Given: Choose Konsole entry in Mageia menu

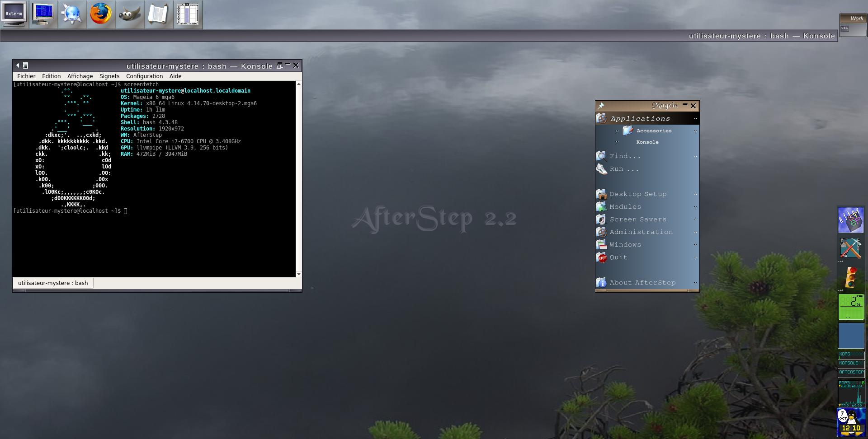Looking at the screenshot, I should (x=647, y=142).
